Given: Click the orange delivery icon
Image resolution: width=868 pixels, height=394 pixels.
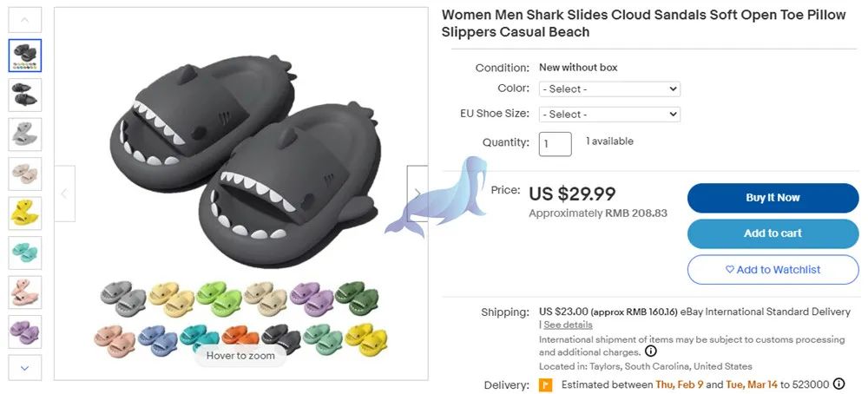Looking at the screenshot, I should tap(545, 384).
